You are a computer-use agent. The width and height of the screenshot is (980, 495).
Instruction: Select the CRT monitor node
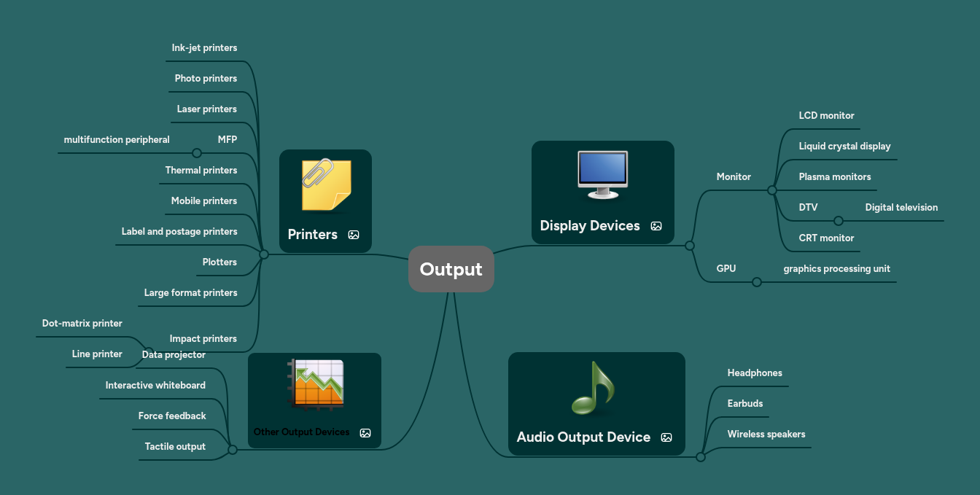pos(827,238)
